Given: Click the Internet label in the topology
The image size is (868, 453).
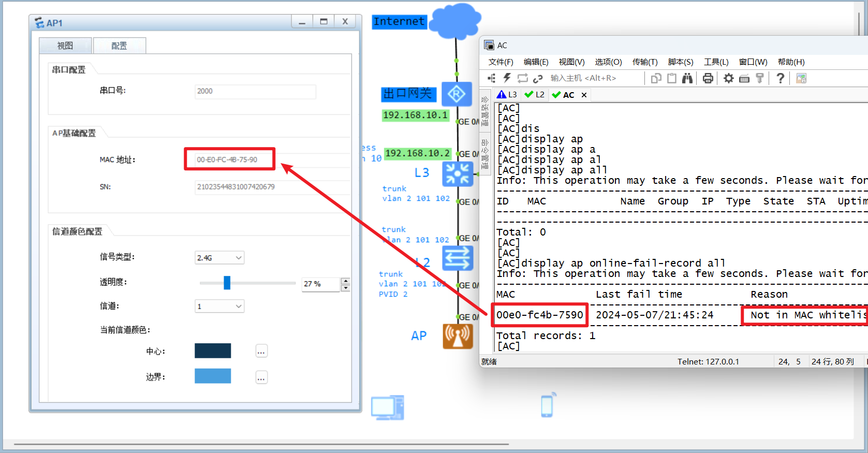Looking at the screenshot, I should click(399, 22).
